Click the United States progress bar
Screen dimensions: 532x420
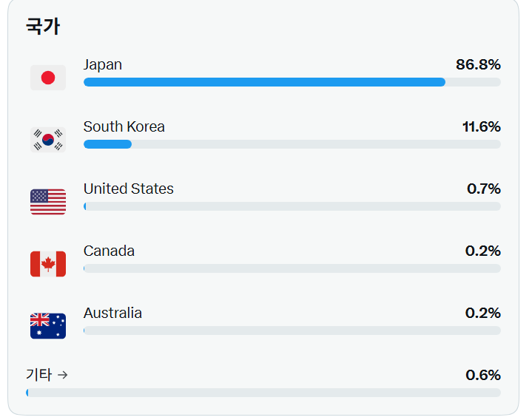coord(292,206)
